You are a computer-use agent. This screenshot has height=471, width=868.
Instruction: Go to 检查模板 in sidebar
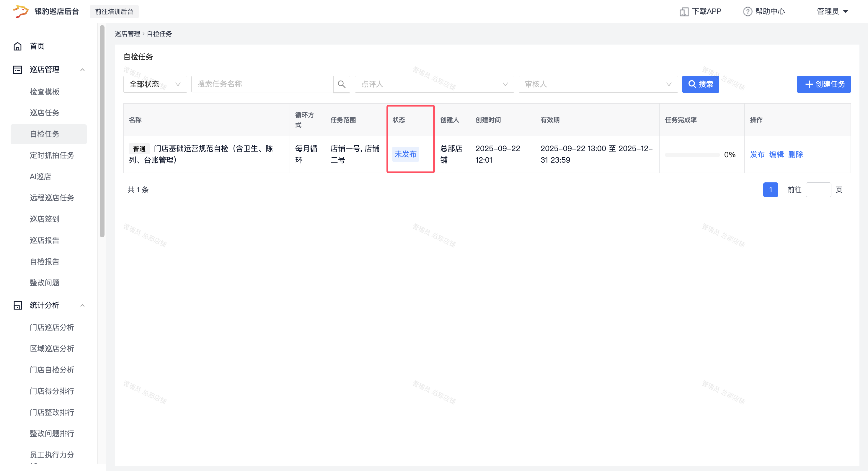pos(45,92)
